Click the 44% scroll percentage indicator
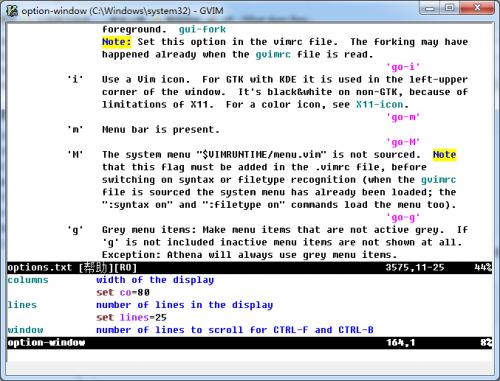The height and width of the screenshot is (381, 500). pos(483,267)
